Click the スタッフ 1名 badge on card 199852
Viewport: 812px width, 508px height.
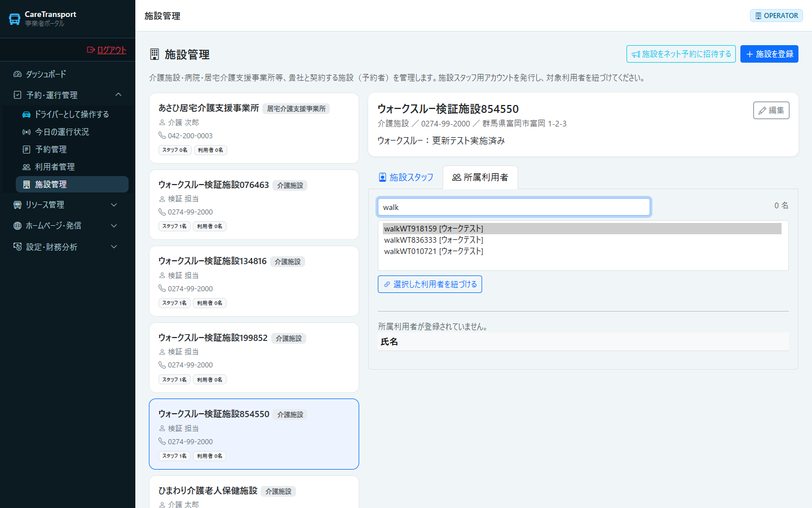(x=174, y=379)
